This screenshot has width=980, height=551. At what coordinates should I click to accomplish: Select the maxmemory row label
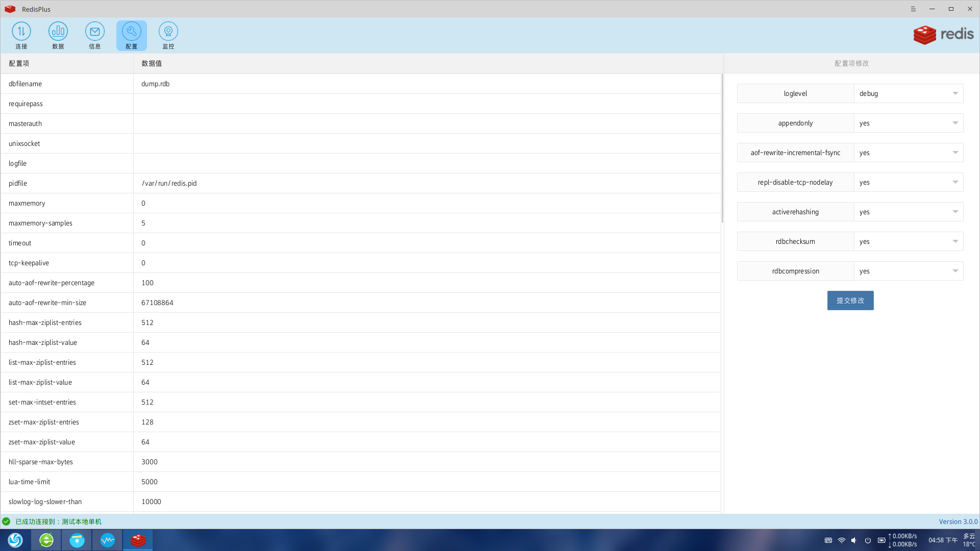click(x=27, y=203)
